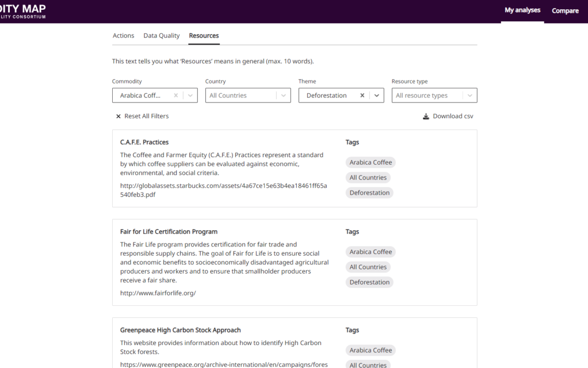Click the Tags heading in Greenpeace card

click(x=352, y=330)
